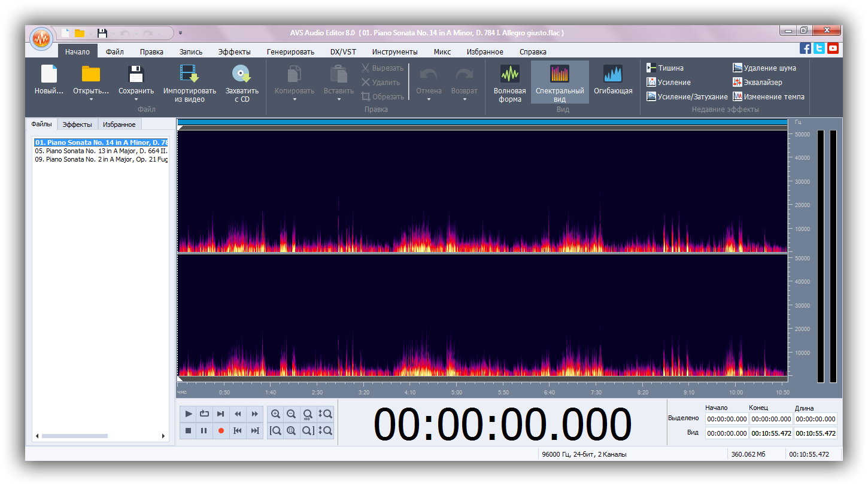Apply recent effect Усиление/Затухание
The height and width of the screenshot is (486, 868).
[x=687, y=97]
